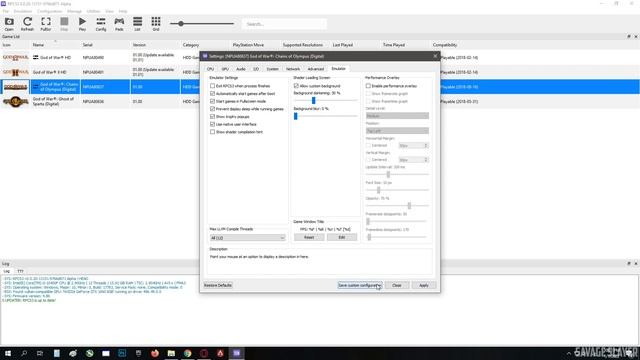Switch to the System tab
This screenshot has width=640, height=360.
pyautogui.click(x=272, y=69)
